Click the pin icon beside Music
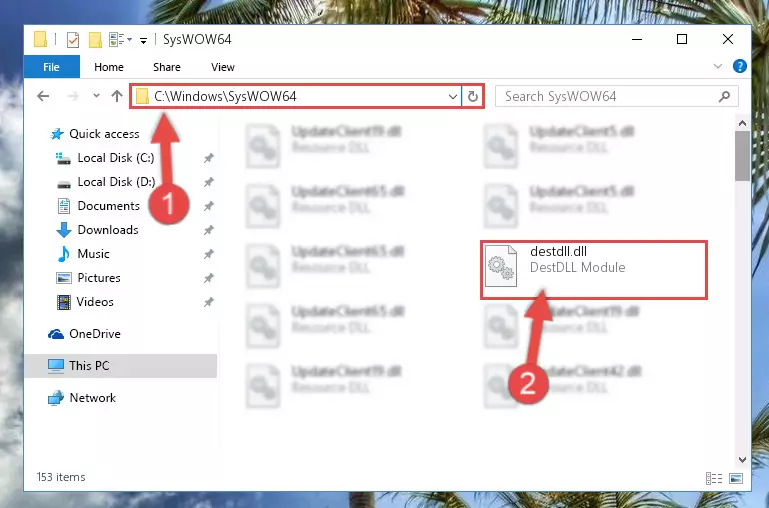The image size is (769, 508). [x=208, y=254]
